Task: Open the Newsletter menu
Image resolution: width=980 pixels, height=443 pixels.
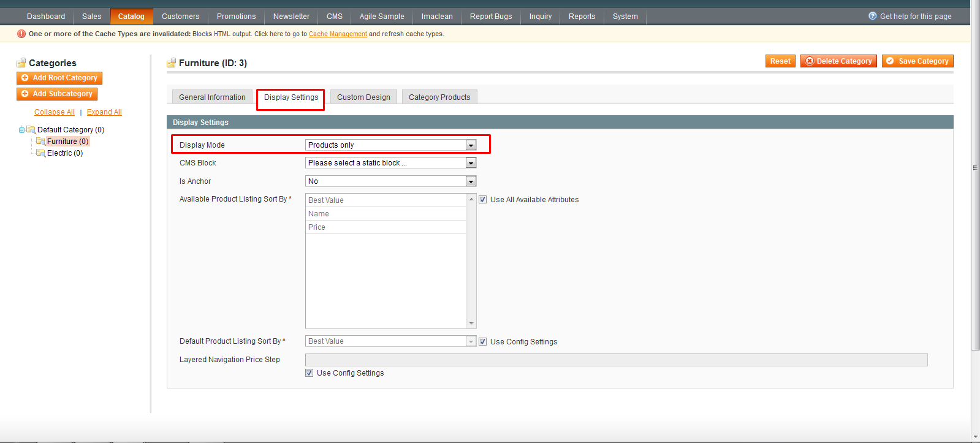Action: [292, 17]
